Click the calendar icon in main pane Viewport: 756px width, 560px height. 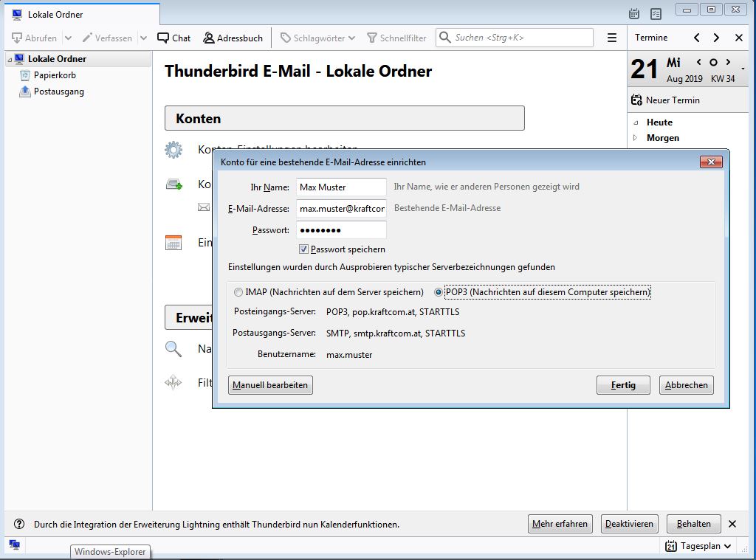(x=173, y=243)
